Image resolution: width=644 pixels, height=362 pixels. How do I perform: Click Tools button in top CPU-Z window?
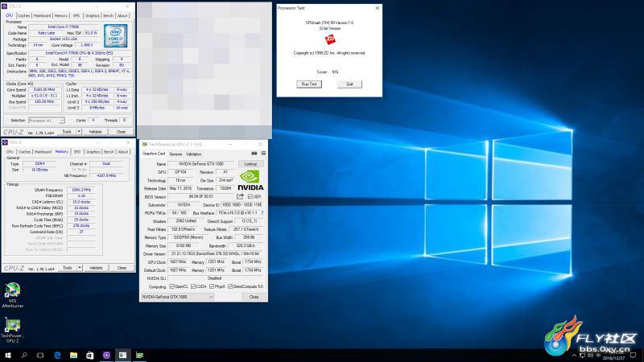pyautogui.click(x=67, y=132)
